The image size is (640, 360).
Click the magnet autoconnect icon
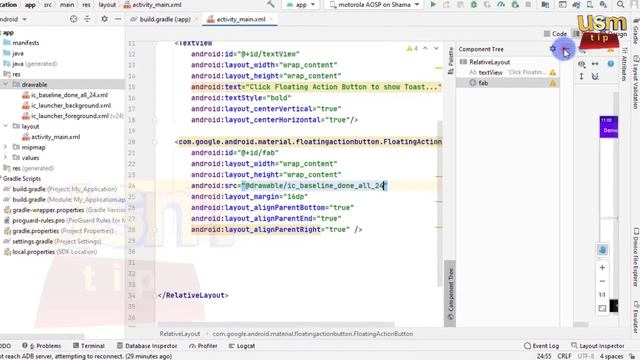[x=595, y=76]
